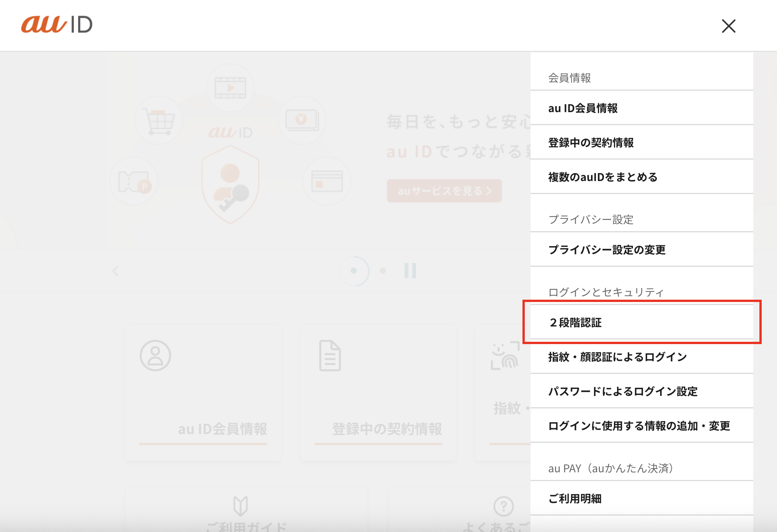This screenshot has width=777, height=532.
Task: Pause the banner carousel
Action: pos(410,271)
